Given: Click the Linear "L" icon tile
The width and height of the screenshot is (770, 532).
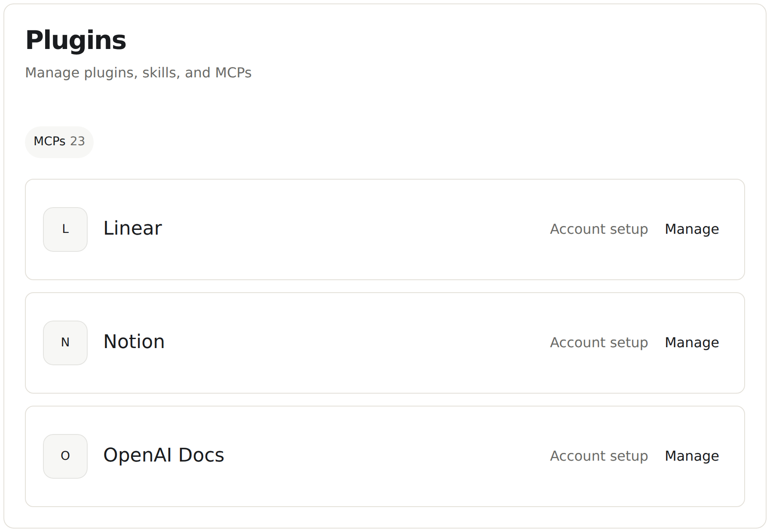Looking at the screenshot, I should (65, 229).
